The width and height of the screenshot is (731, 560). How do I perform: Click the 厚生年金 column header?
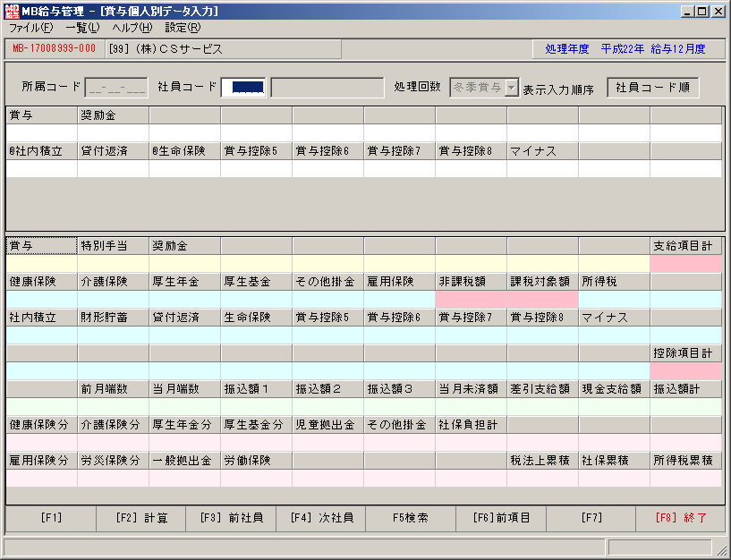tap(185, 282)
